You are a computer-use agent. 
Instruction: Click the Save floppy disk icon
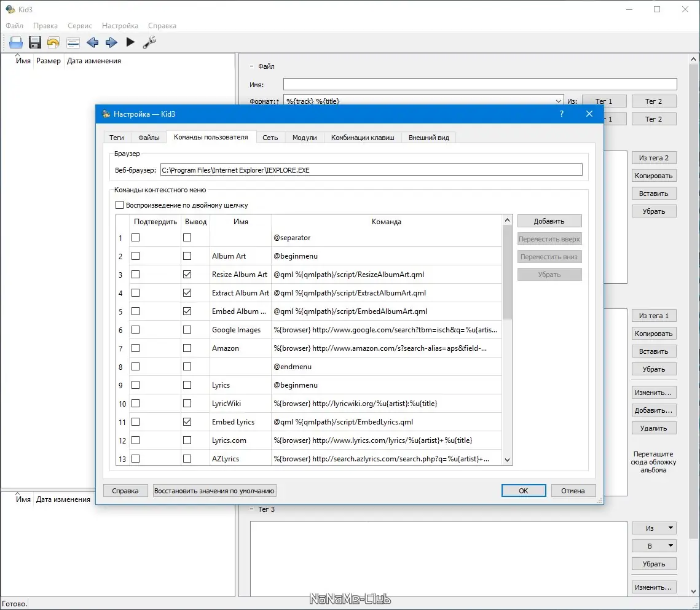(x=35, y=42)
